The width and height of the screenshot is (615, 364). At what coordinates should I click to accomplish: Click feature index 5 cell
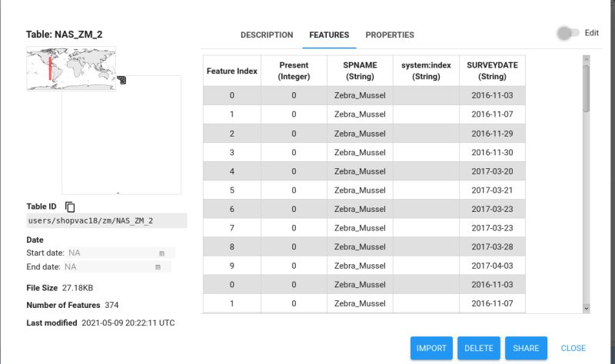(x=232, y=190)
